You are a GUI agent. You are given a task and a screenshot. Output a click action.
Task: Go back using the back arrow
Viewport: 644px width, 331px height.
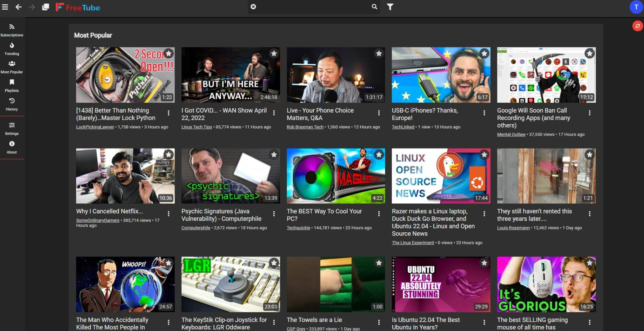(19, 7)
